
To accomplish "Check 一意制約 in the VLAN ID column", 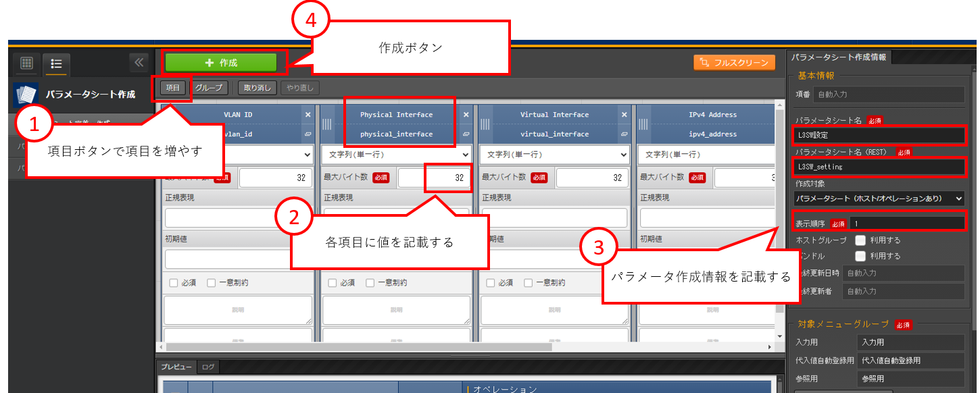I will pos(212,283).
